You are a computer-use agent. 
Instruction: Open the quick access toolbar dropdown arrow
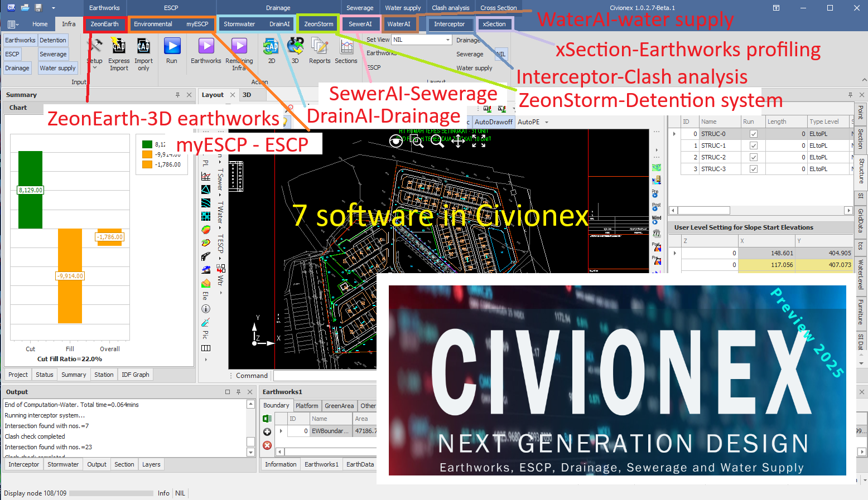point(54,8)
